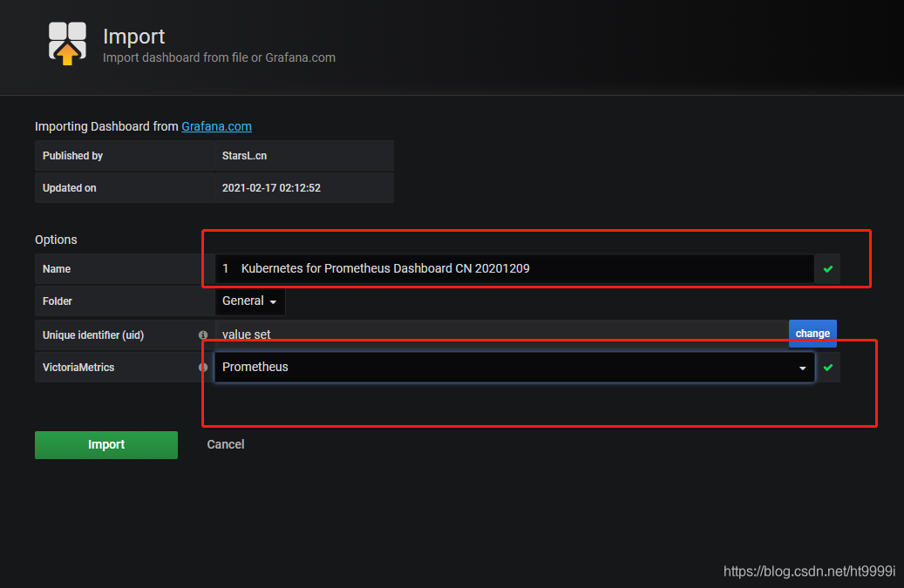
Task: Click the 'Published by' label cell
Action: 125,156
